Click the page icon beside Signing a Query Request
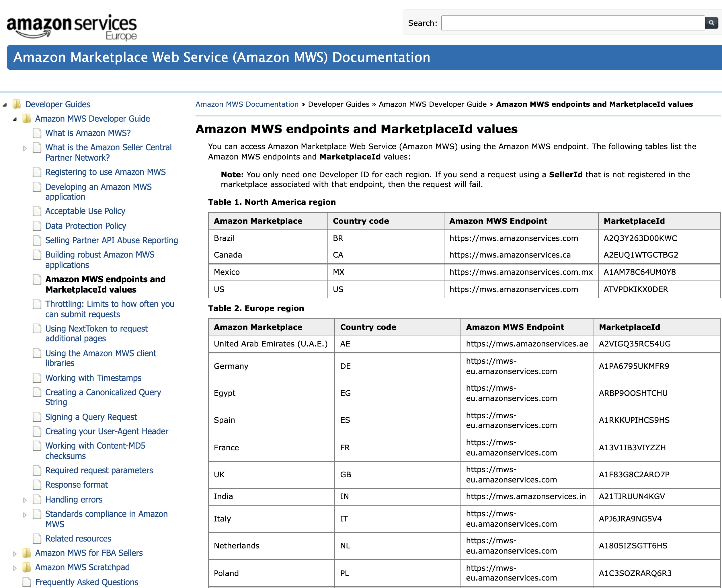The height and width of the screenshot is (588, 722). [x=37, y=416]
